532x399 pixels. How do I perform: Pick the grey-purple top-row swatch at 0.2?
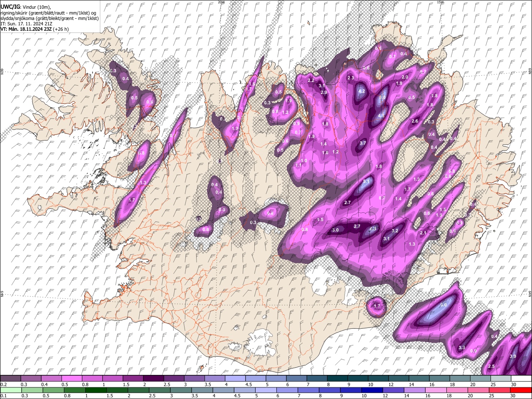coord(10,378)
